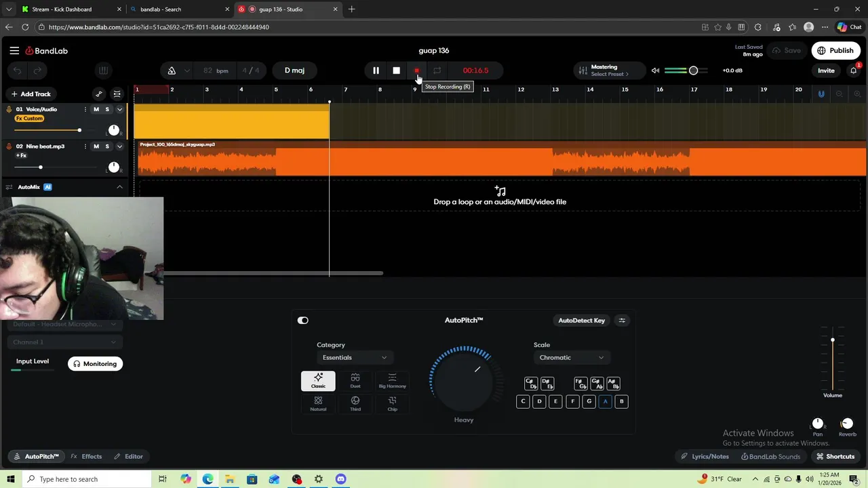Open the Scale Chromatic dropdown
Screen dimensions: 868x488
(571, 358)
